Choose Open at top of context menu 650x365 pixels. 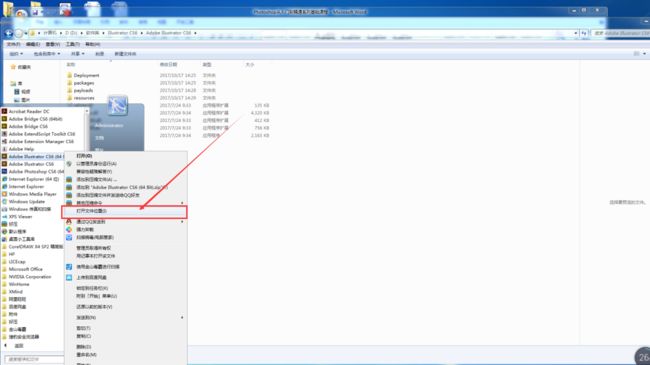pos(84,156)
